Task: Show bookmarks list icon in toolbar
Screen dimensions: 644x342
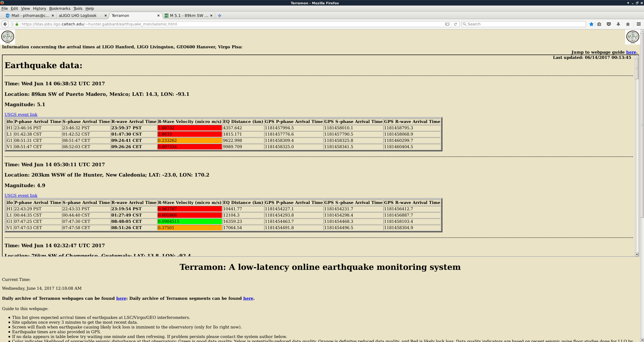Action: click(599, 24)
